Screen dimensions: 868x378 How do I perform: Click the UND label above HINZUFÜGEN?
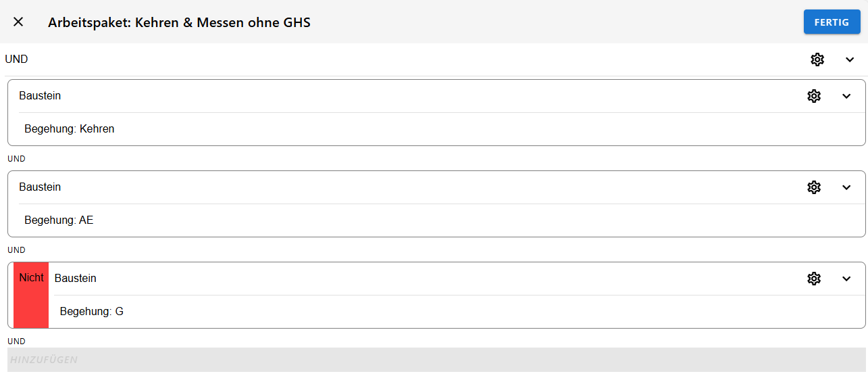point(16,341)
